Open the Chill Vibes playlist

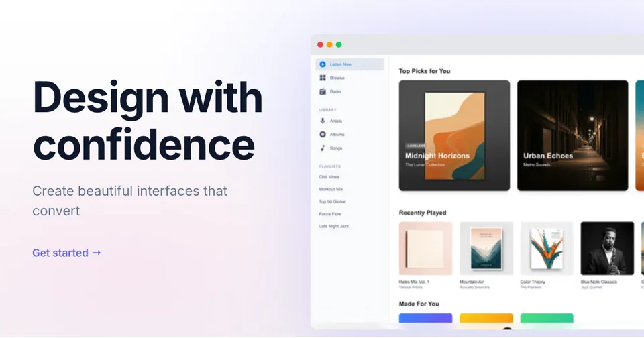(x=329, y=177)
